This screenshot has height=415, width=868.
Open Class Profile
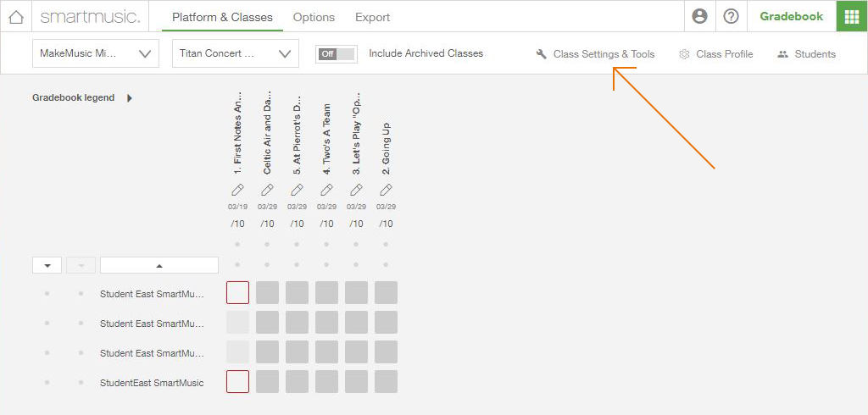(725, 54)
